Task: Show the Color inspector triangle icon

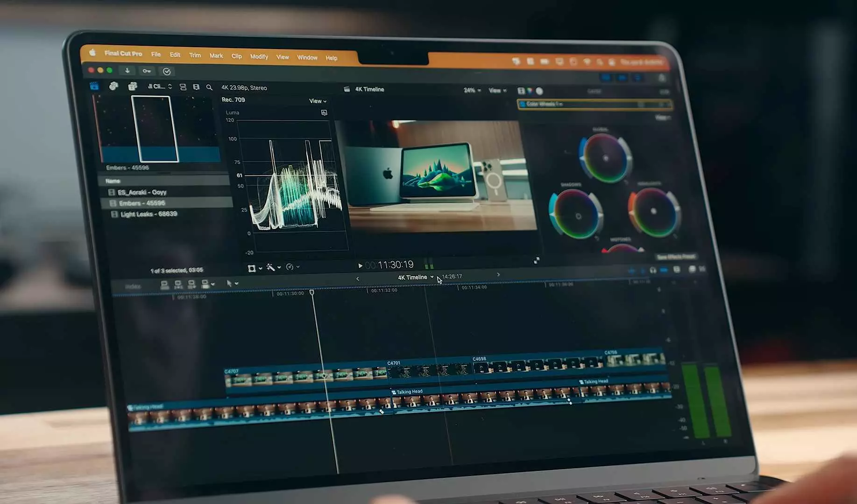Action: click(x=530, y=91)
